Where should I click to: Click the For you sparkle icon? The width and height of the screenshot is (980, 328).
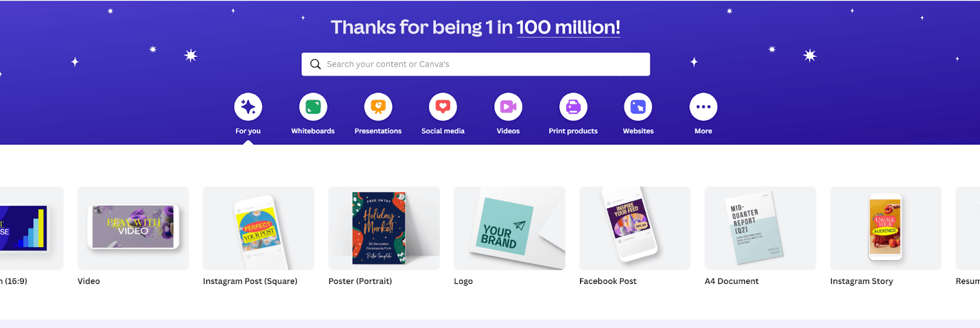[248, 107]
